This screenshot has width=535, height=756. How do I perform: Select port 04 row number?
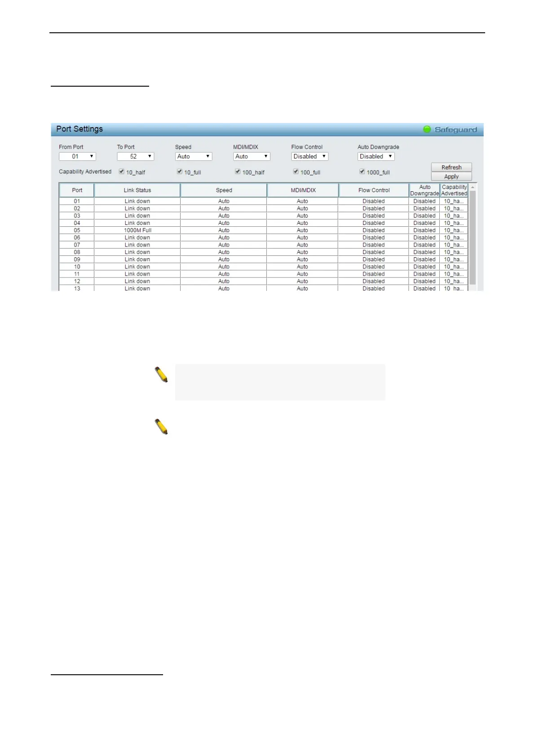click(77, 223)
